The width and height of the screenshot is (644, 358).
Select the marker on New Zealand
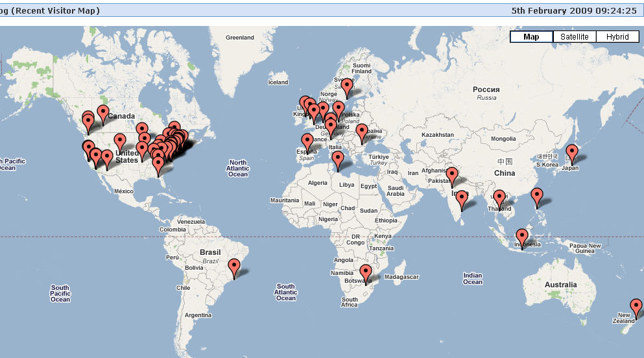point(636,306)
